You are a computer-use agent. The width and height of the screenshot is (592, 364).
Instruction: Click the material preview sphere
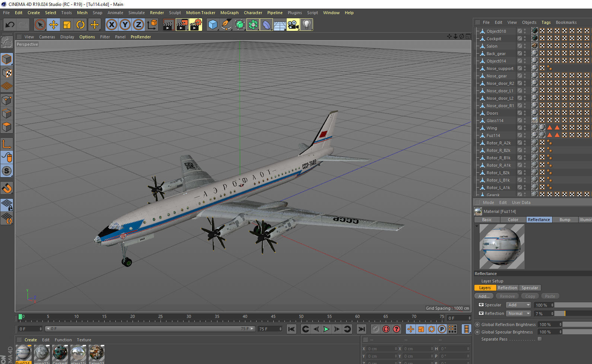coord(502,246)
